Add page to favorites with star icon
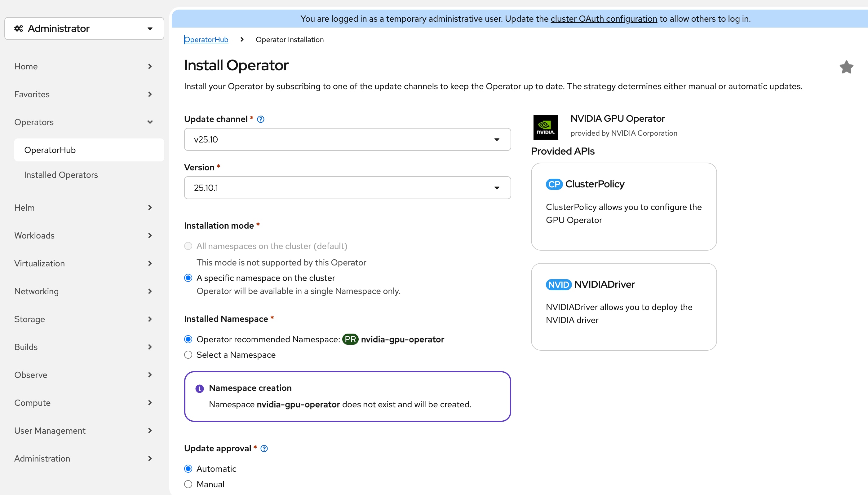 [846, 67]
